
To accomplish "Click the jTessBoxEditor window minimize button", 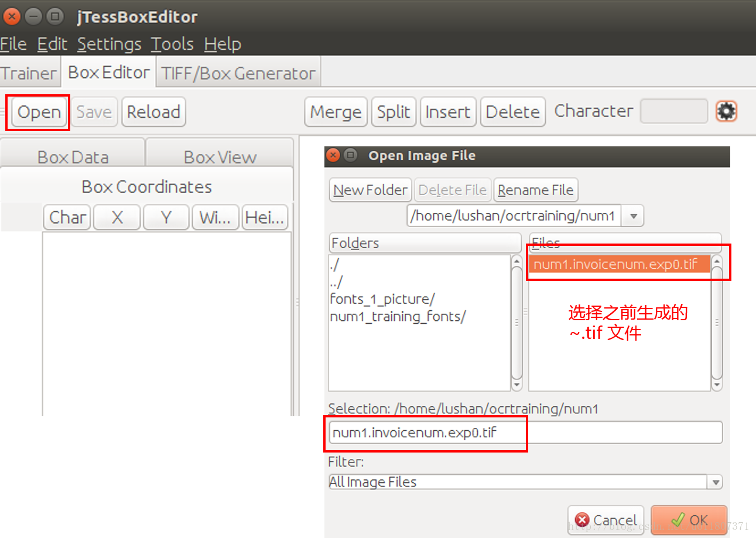I will coord(33,16).
